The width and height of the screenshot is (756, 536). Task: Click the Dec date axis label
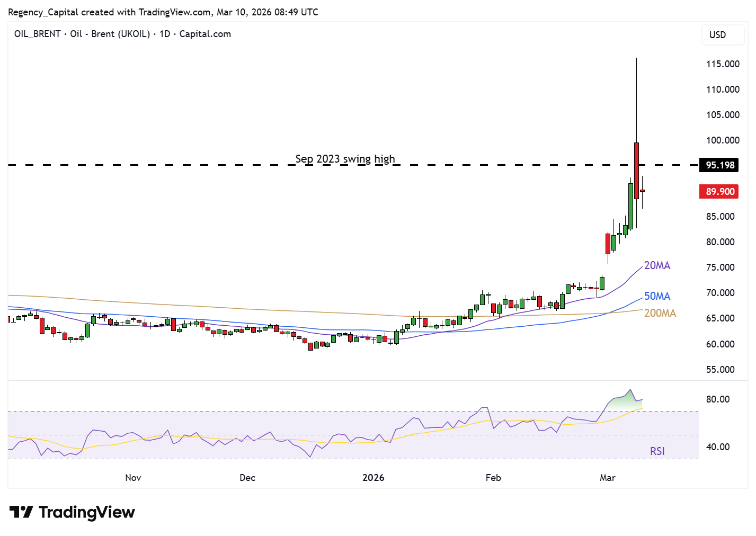[247, 478]
